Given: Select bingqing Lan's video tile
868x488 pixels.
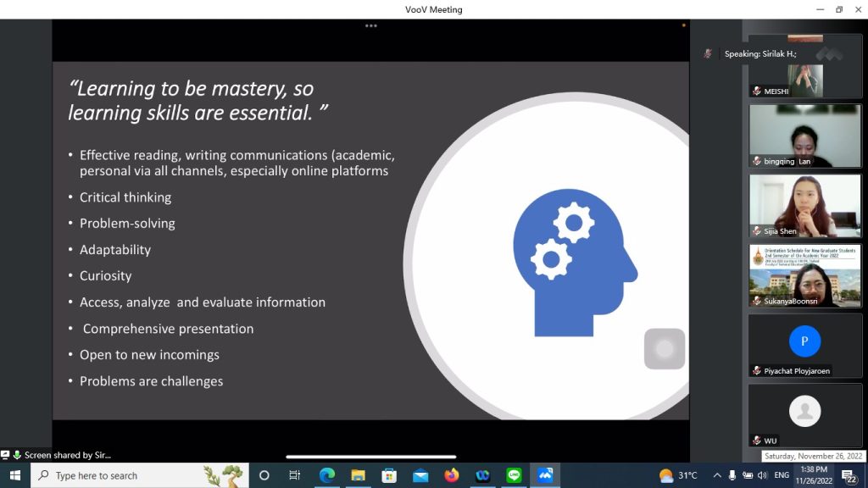Looking at the screenshot, I should click(804, 136).
